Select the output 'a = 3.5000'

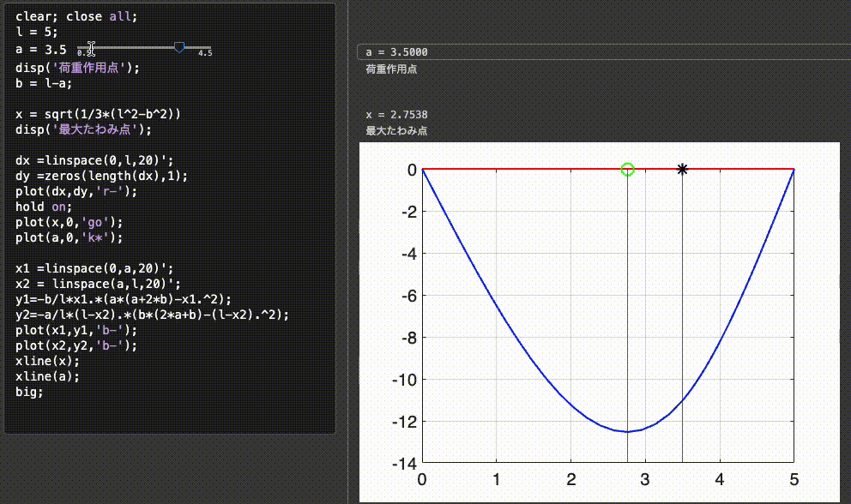tap(396, 52)
